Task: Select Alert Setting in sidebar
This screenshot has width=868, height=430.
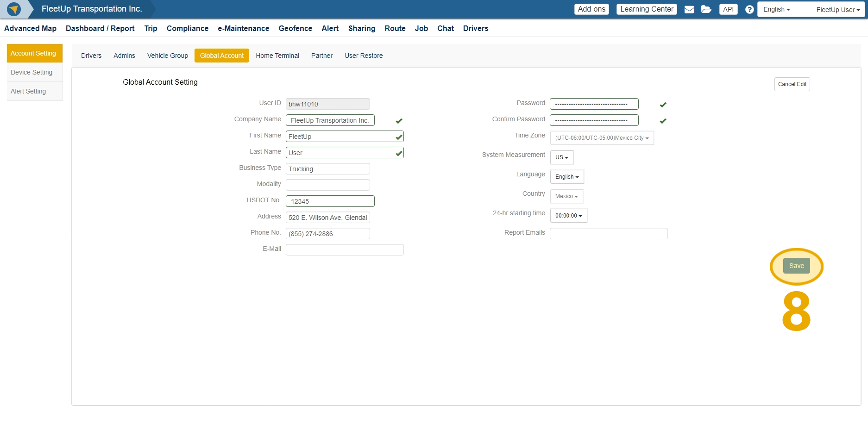Action: (35, 91)
